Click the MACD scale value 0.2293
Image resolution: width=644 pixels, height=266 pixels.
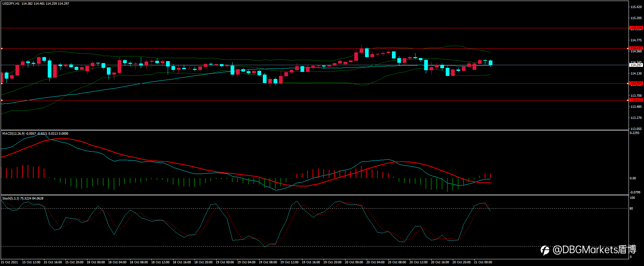635,133
